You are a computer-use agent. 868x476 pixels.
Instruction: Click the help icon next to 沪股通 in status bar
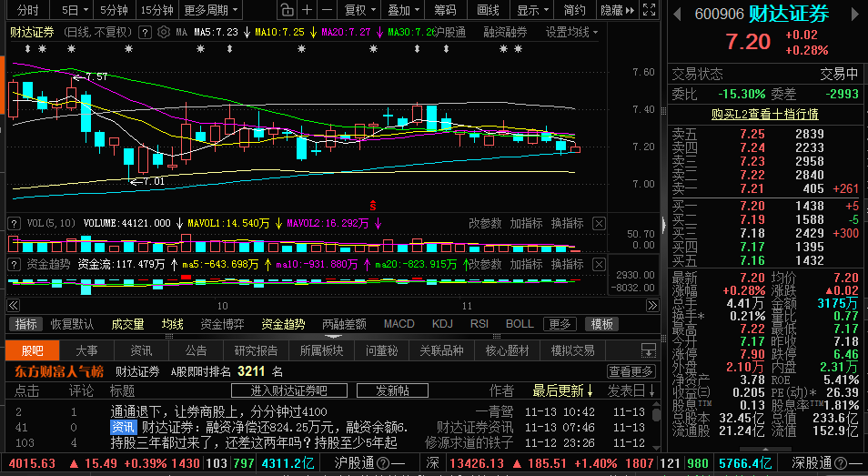pyautogui.click(x=382, y=462)
